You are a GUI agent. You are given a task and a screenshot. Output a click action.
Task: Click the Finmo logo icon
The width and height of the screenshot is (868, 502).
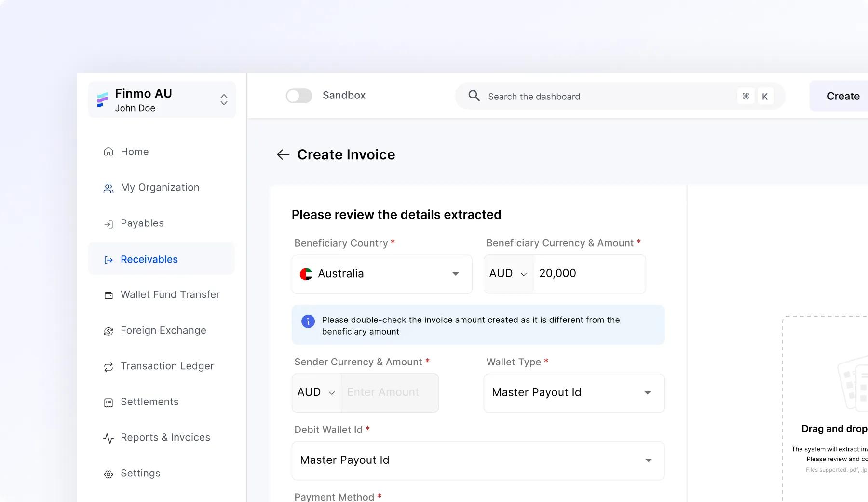tap(103, 99)
